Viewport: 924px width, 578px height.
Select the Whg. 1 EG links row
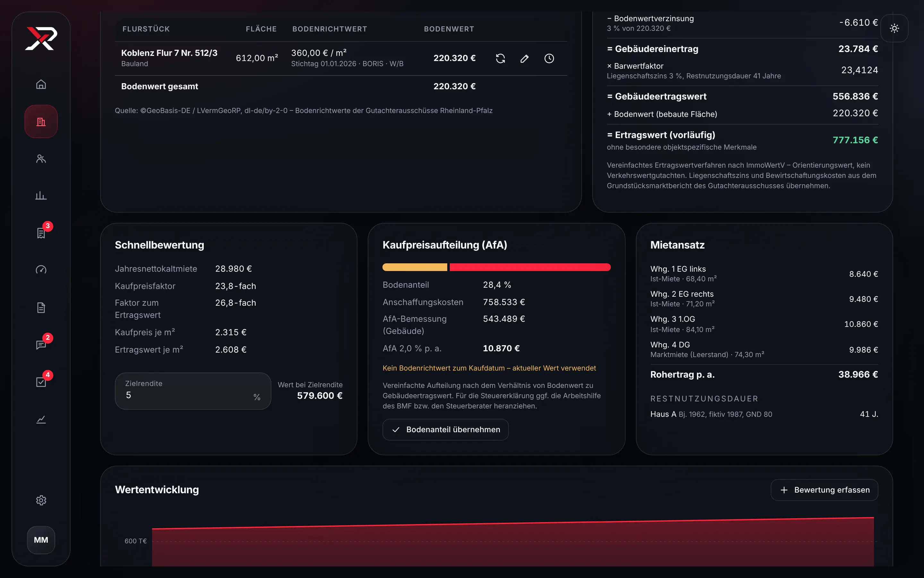pyautogui.click(x=764, y=274)
